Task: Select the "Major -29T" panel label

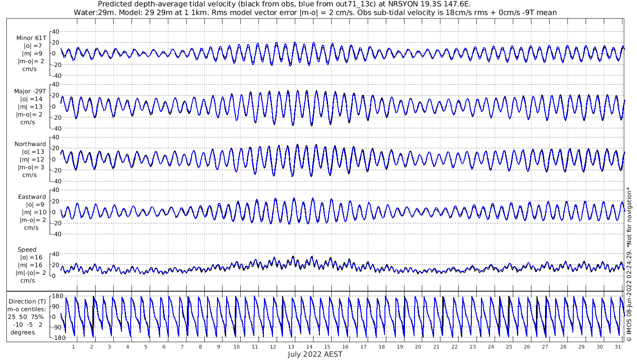Action: pos(30,91)
